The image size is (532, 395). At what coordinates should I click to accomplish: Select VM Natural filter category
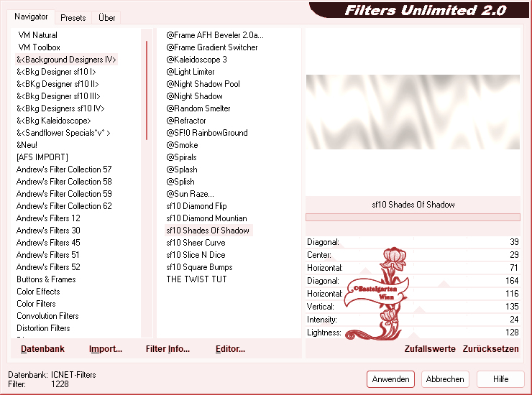click(x=37, y=35)
